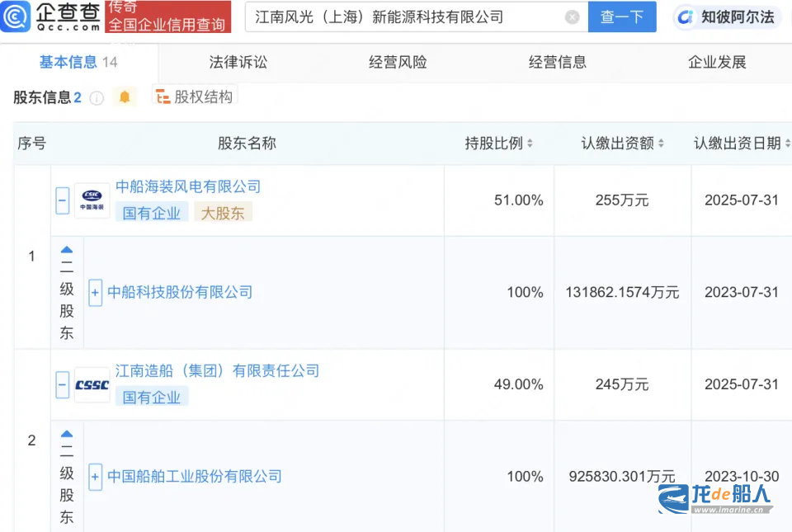Select the 2023-07-31 date cell

click(x=742, y=292)
